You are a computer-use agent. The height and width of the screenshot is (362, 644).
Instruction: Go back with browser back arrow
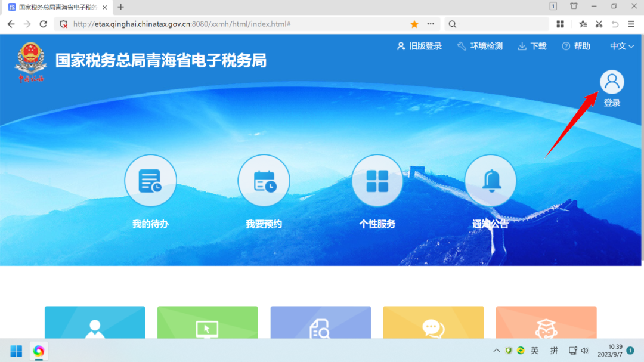11,24
